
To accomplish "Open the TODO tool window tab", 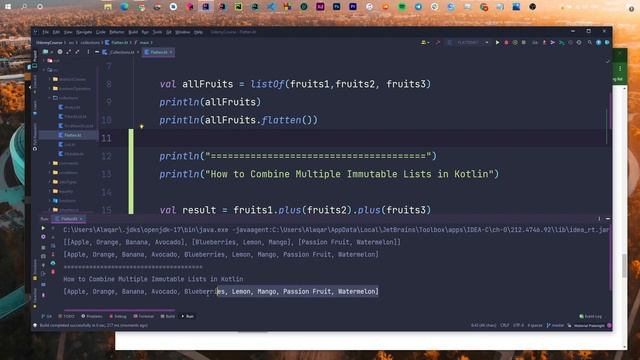I will pos(67,316).
